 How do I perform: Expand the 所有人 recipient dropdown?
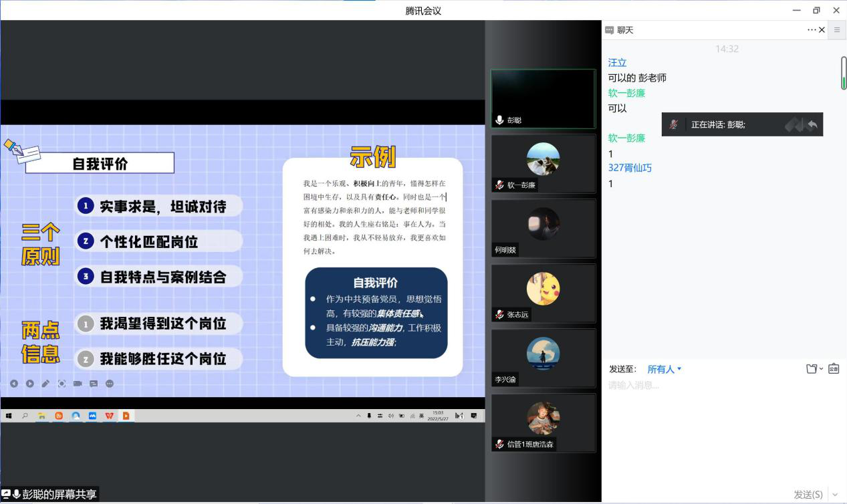(664, 369)
